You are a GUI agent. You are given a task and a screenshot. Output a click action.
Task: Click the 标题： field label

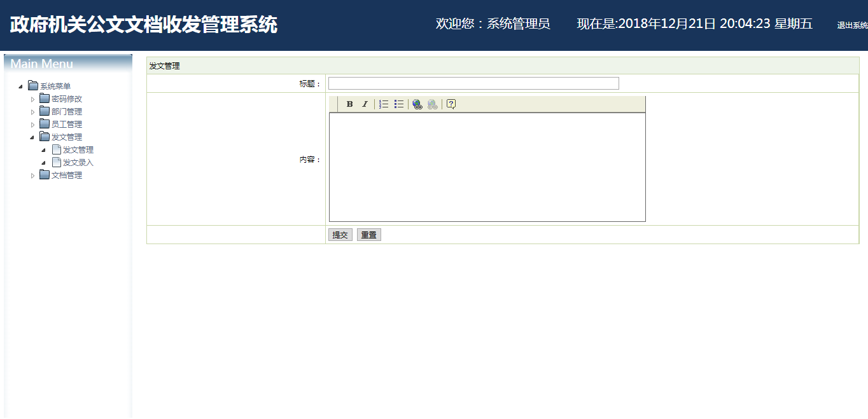pos(311,84)
